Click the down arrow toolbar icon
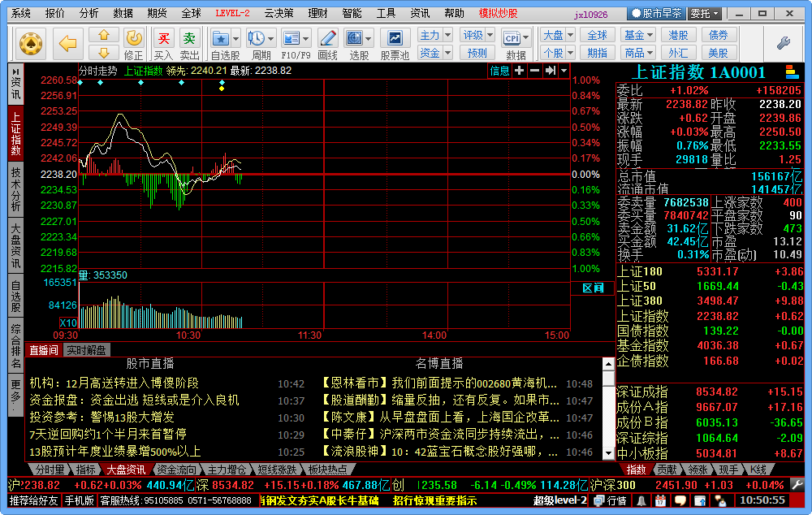The width and height of the screenshot is (812, 515). [x=104, y=52]
